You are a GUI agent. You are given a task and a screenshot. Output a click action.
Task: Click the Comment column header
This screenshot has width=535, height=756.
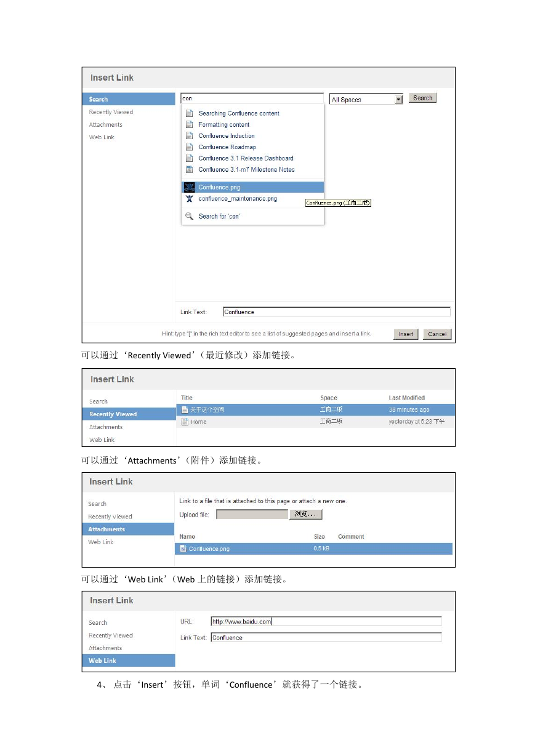(351, 536)
